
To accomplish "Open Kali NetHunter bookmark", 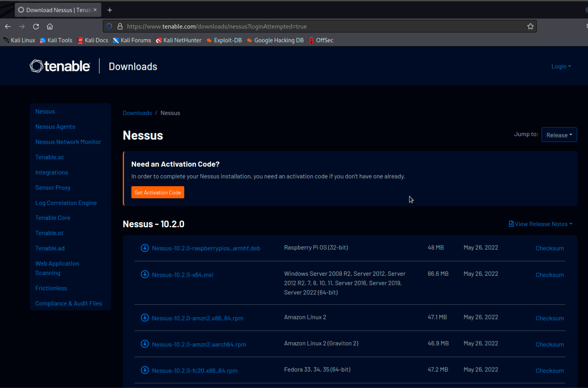I will coord(178,40).
